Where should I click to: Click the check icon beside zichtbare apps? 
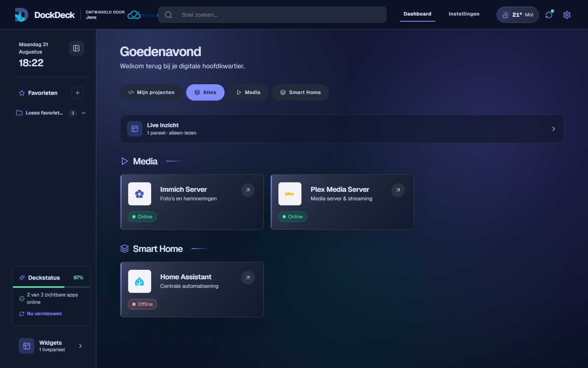coord(22,298)
